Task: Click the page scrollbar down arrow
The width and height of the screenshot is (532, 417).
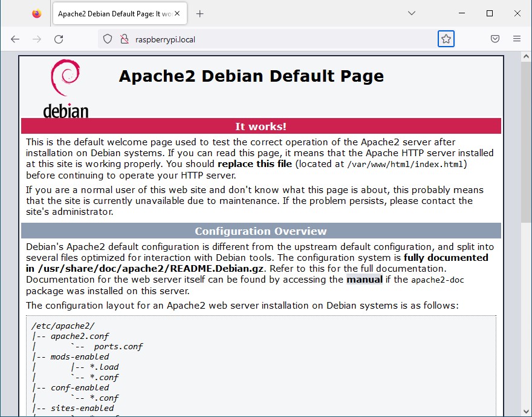Action: click(x=526, y=412)
